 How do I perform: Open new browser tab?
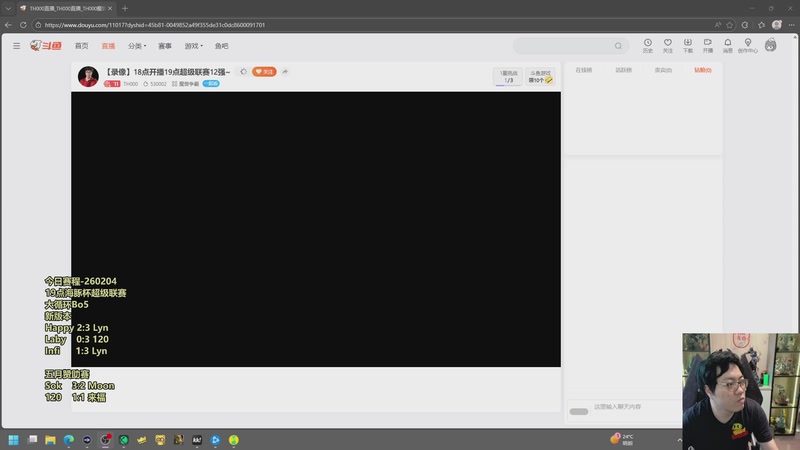(x=124, y=8)
